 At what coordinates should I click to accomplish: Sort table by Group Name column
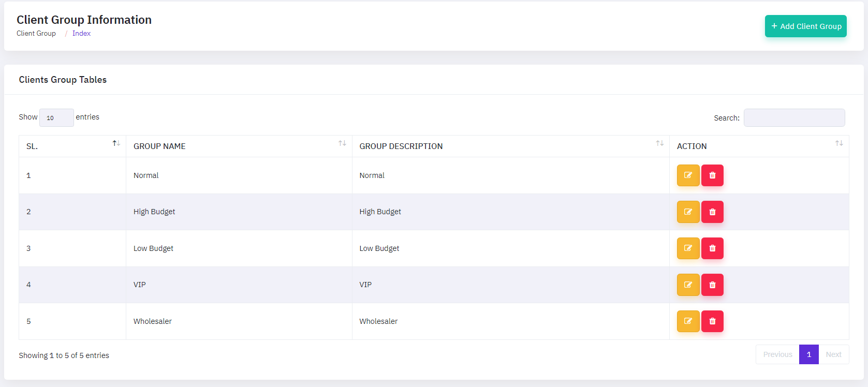tap(342, 143)
